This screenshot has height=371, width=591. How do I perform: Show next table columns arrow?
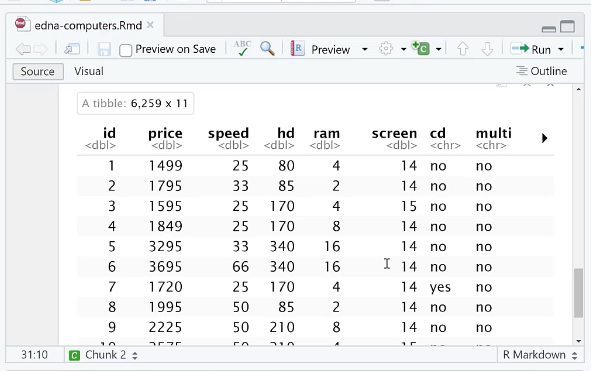(x=544, y=138)
